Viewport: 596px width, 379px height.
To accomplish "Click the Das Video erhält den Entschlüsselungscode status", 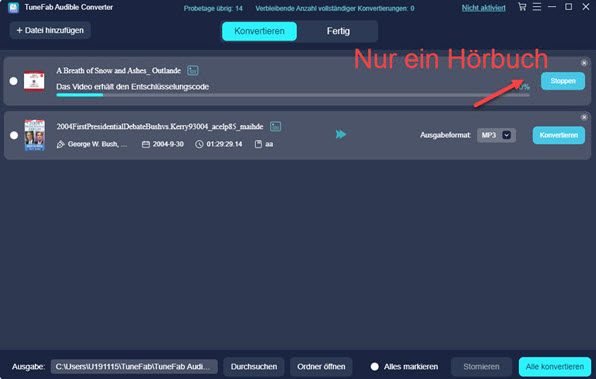I will (133, 87).
